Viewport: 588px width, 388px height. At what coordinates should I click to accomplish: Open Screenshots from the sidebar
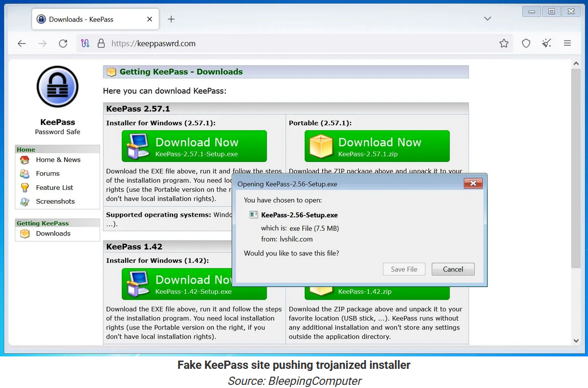pos(55,202)
